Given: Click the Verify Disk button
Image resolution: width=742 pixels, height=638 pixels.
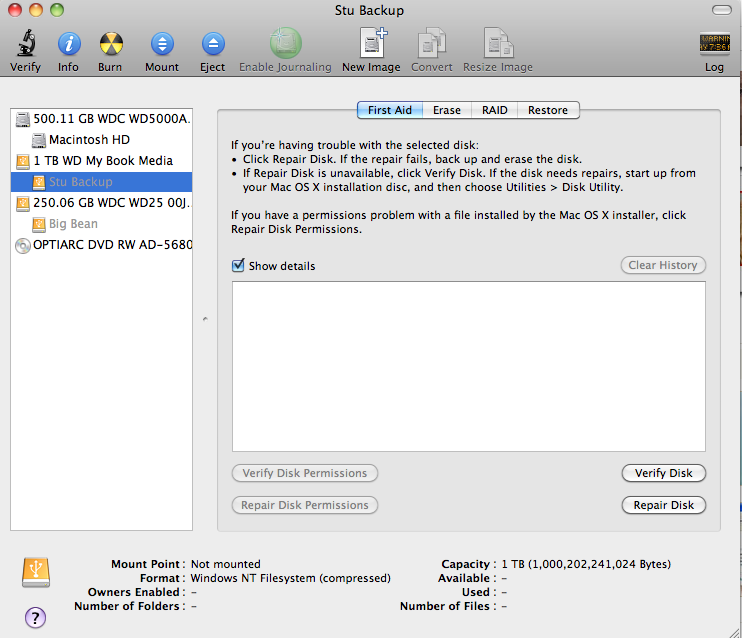Looking at the screenshot, I should (x=663, y=473).
